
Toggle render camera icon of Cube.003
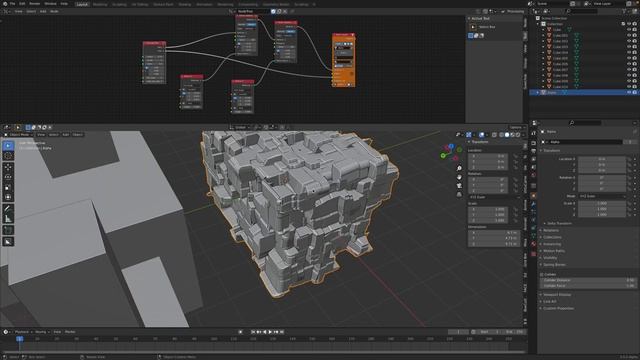[x=634, y=47]
